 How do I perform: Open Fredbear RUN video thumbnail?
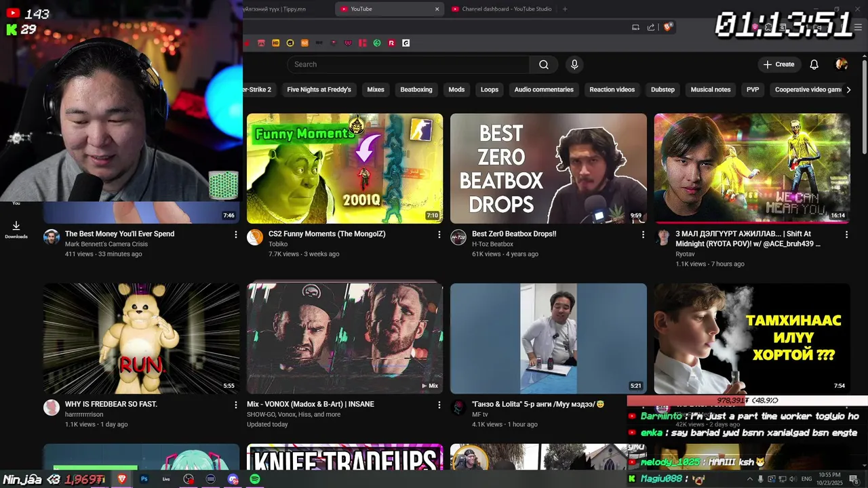click(141, 338)
